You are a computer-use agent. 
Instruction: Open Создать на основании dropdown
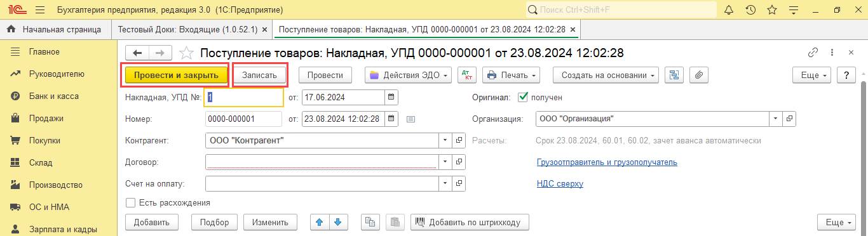click(x=606, y=75)
